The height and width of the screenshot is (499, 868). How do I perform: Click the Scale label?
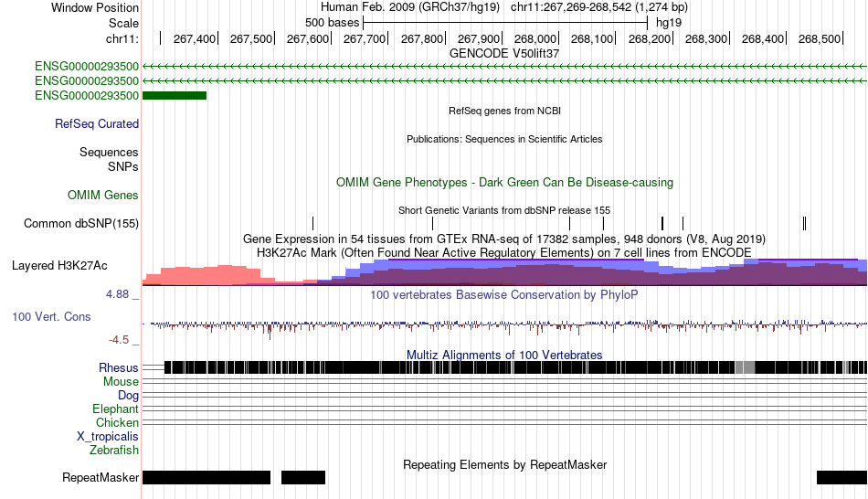(123, 23)
